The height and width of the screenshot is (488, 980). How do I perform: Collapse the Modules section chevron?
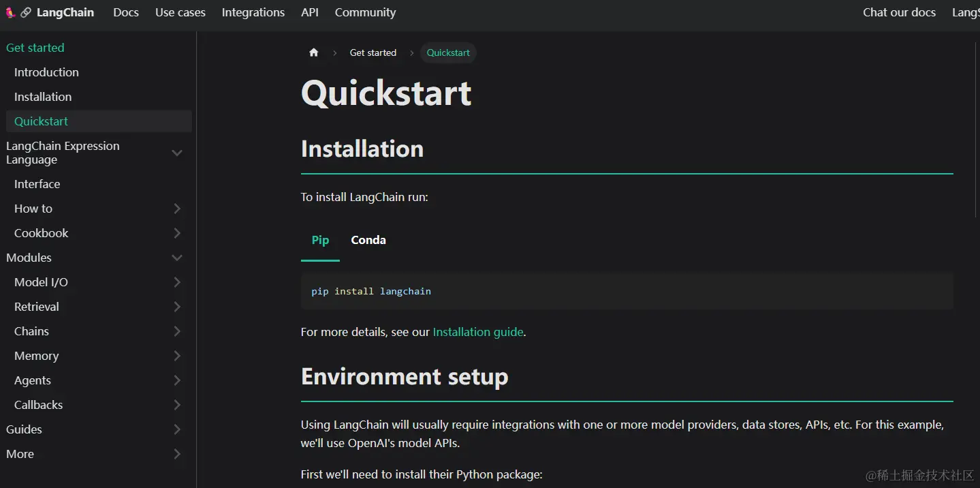pos(177,258)
